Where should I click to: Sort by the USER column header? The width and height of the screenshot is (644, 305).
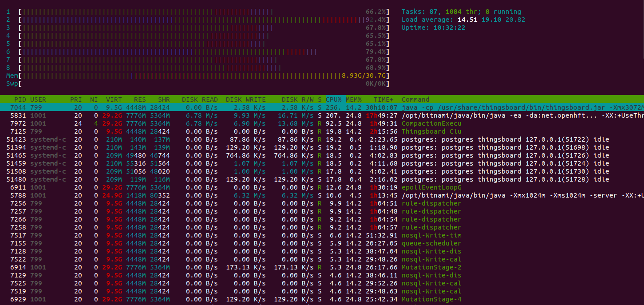(x=38, y=99)
